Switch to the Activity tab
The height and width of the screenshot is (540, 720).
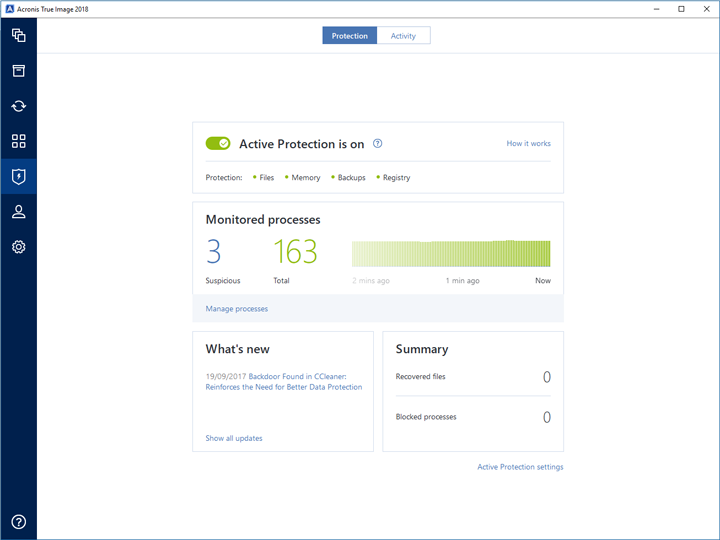403,36
